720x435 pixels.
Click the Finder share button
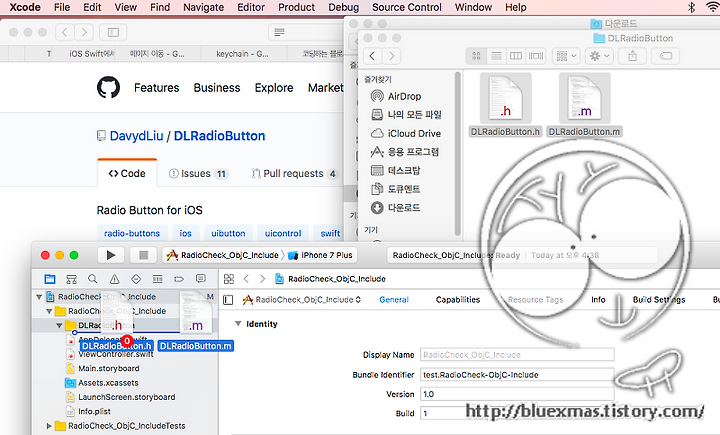click(x=633, y=56)
